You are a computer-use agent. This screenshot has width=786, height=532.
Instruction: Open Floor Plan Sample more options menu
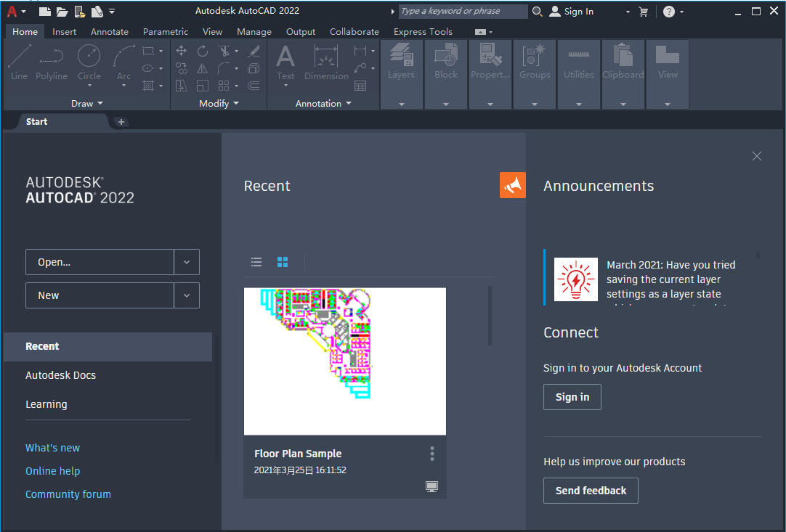tap(432, 454)
